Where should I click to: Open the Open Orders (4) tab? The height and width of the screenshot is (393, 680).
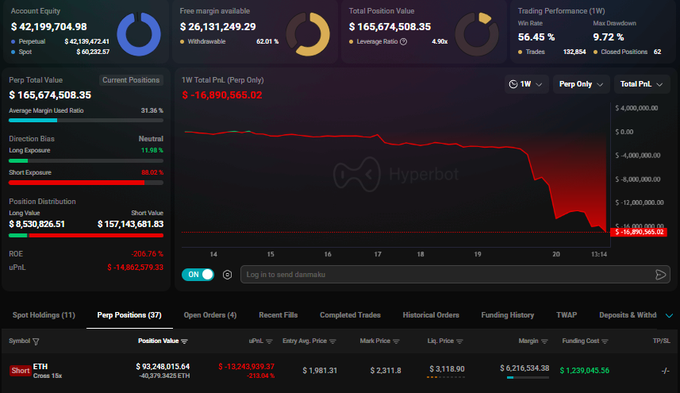pyautogui.click(x=210, y=315)
